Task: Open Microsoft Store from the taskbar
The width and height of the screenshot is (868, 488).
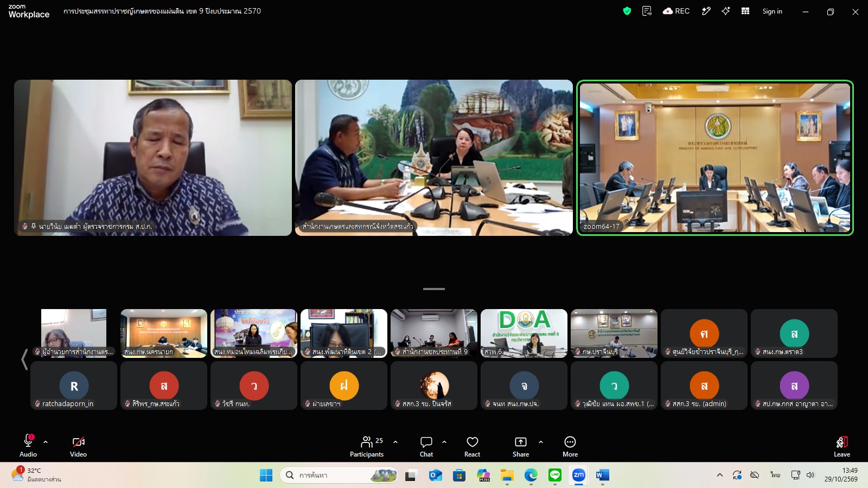Action: pos(459,476)
